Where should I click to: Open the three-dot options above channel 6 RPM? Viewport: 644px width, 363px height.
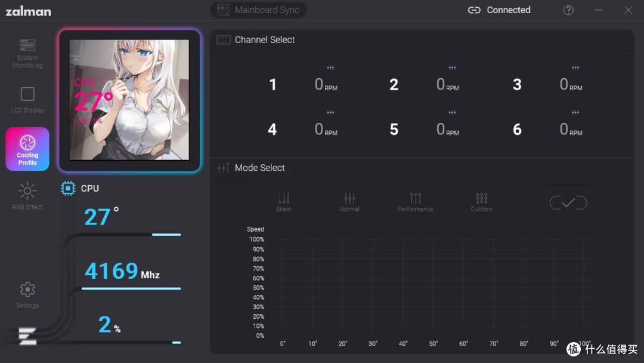(x=575, y=112)
